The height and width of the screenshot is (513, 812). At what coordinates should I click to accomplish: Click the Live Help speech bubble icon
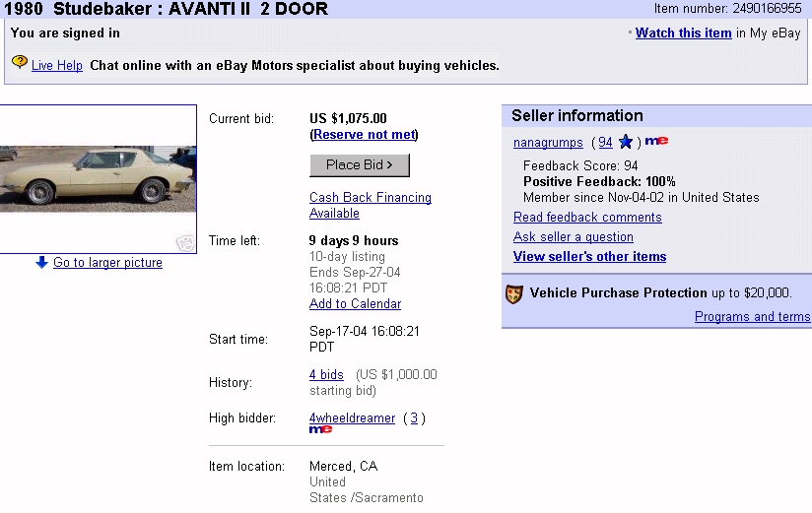coord(19,63)
